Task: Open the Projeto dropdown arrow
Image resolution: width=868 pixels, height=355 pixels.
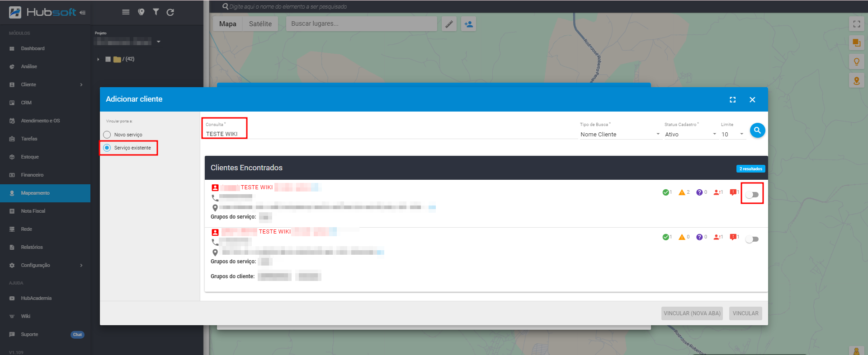Action: [x=158, y=42]
